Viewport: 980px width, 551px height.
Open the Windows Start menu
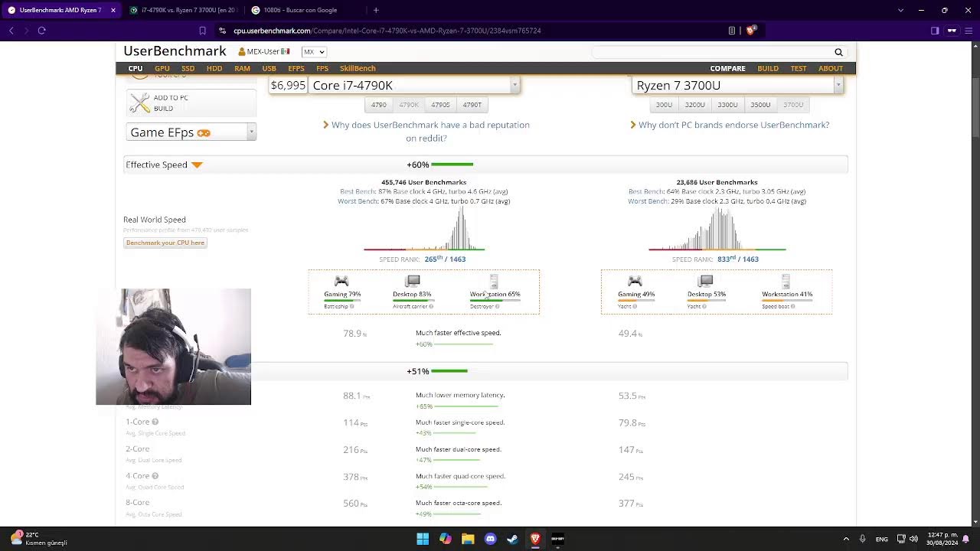[x=423, y=539]
